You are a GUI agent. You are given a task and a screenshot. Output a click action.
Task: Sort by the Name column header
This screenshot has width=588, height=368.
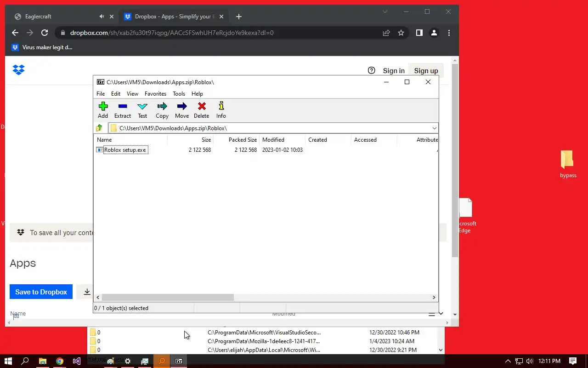click(131, 140)
